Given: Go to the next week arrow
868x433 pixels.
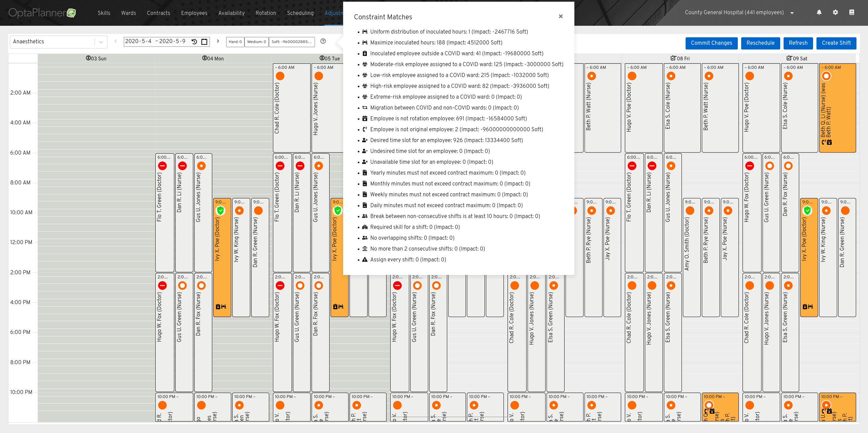Looking at the screenshot, I should click(218, 41).
